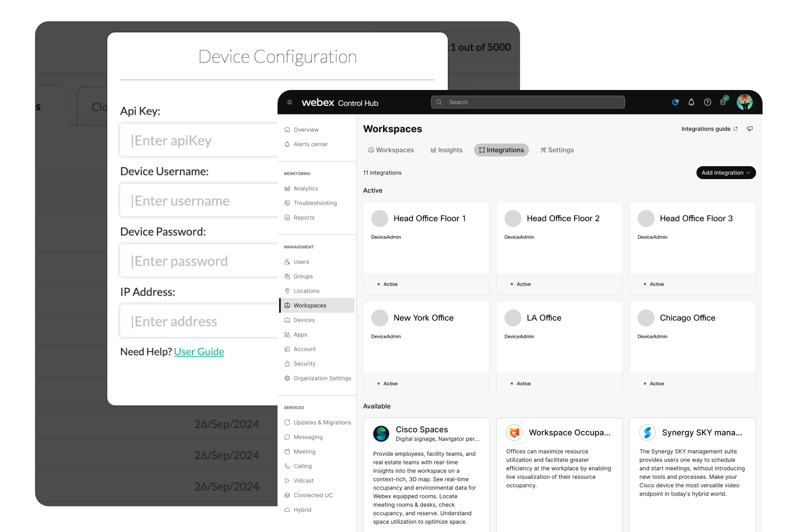Click the '11 integrations' count text

tap(382, 173)
